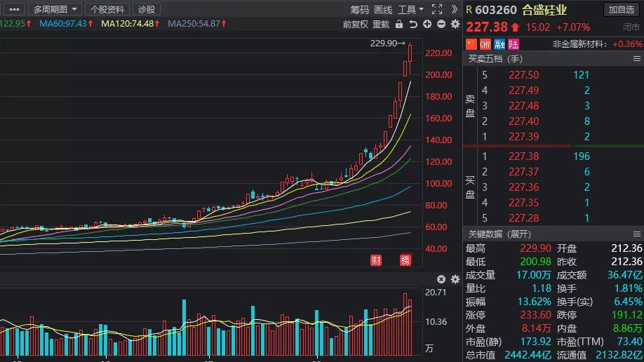Open volume panel settings gear

pos(455,279)
